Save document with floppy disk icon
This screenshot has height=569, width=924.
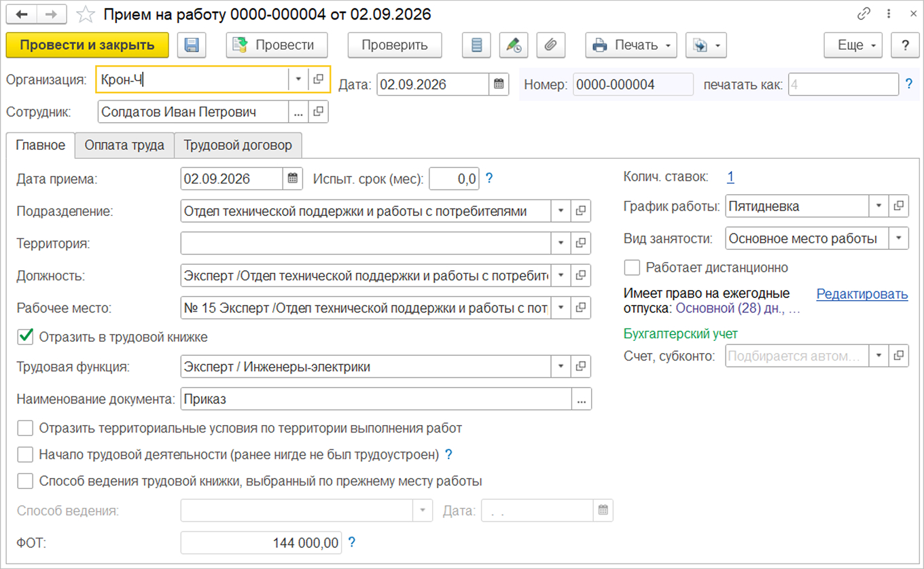[x=192, y=45]
